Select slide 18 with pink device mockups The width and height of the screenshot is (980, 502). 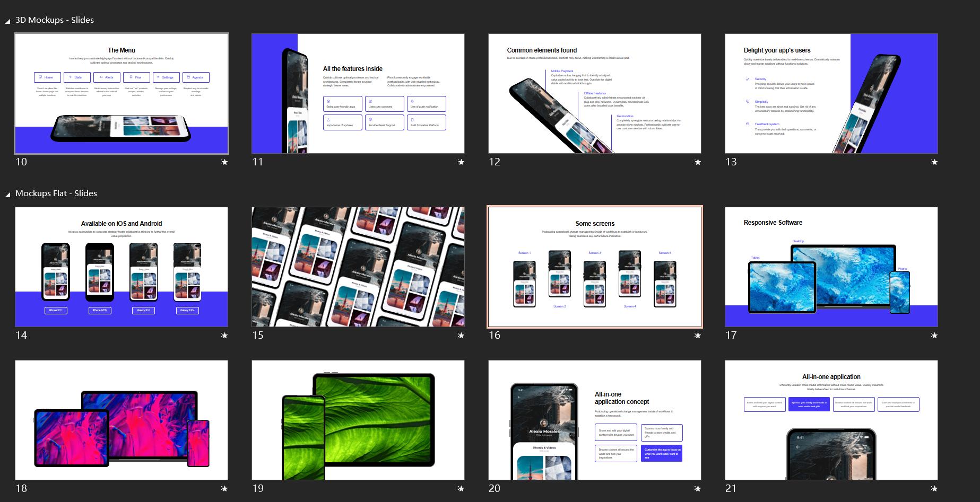122,420
